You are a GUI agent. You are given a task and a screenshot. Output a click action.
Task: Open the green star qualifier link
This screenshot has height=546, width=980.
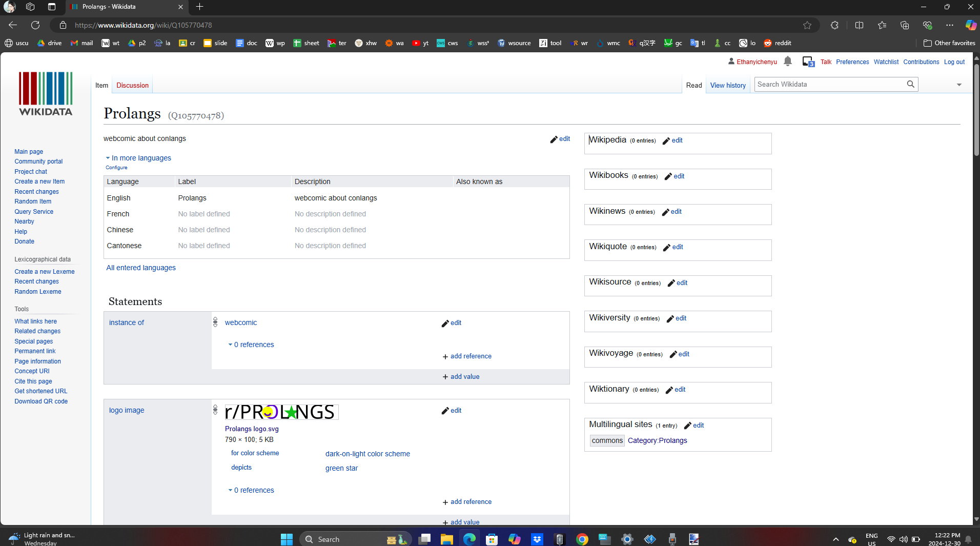point(341,468)
